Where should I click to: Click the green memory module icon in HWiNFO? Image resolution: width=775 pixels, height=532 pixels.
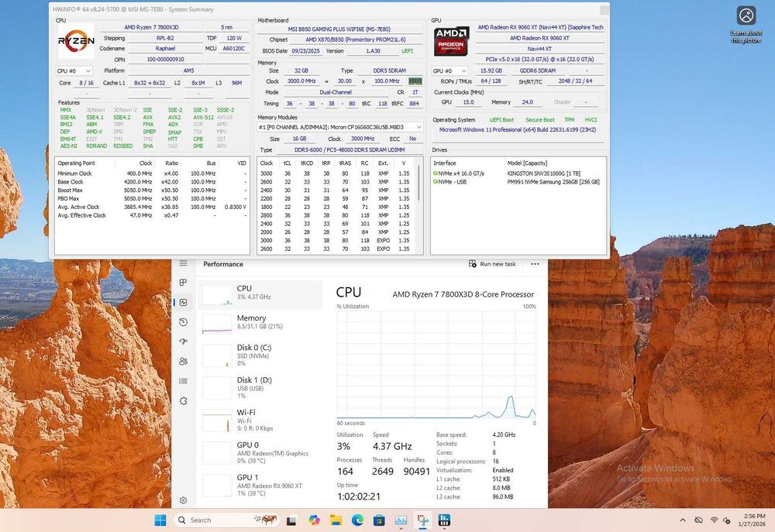click(415, 81)
